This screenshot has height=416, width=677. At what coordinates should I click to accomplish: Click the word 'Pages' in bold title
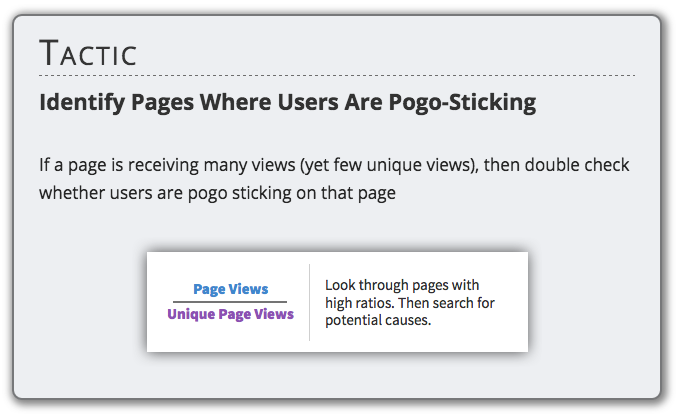tap(162, 104)
